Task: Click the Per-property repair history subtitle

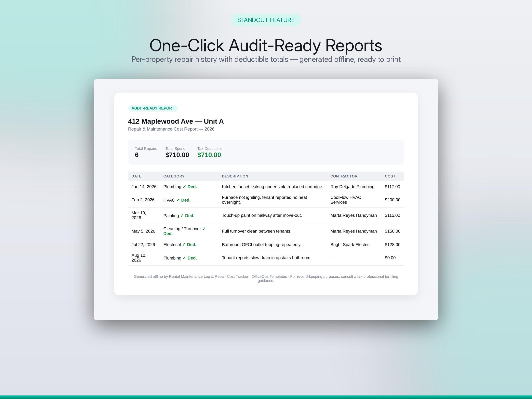Action: [266, 59]
